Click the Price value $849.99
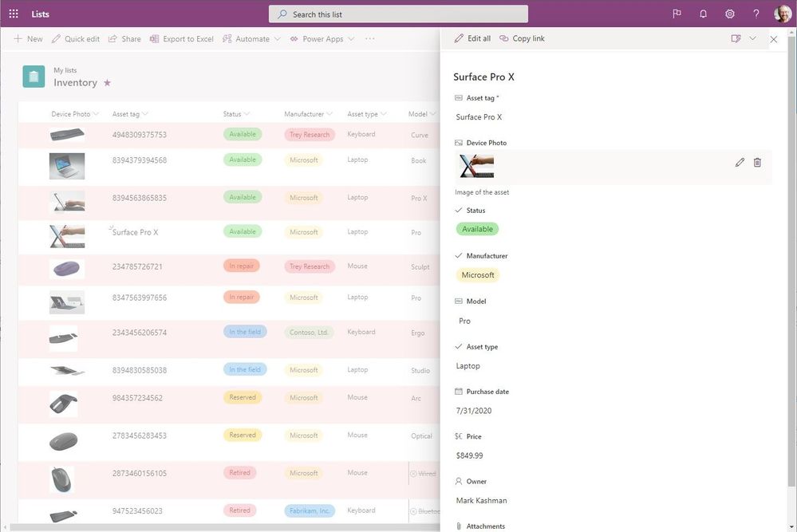 [470, 455]
